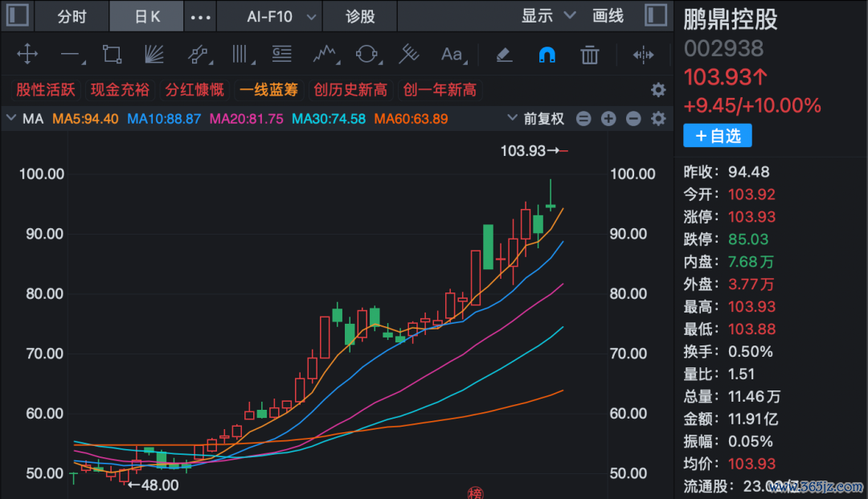Click the 量比 value 1.51
This screenshot has width=868, height=499.
point(741,374)
